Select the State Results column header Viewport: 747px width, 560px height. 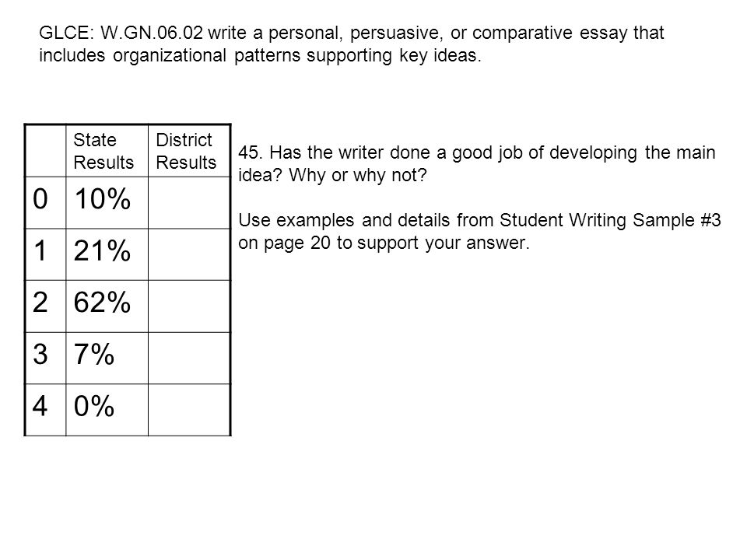(x=107, y=151)
